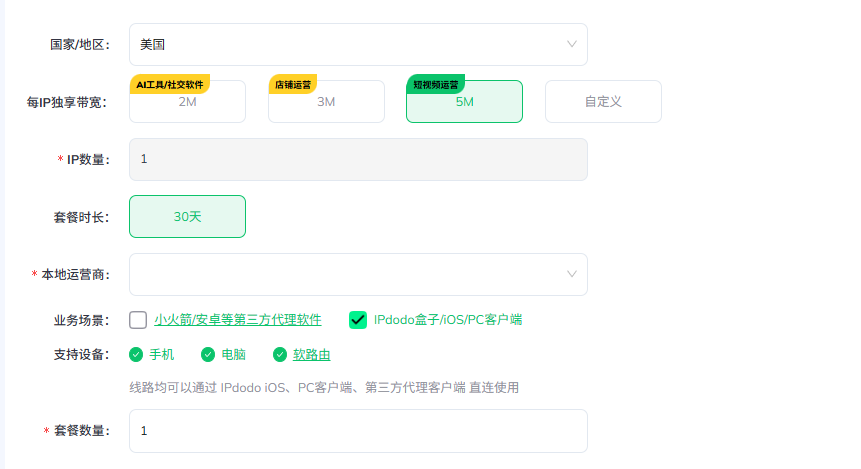Click the 店铺运营 yellow badge

pyautogui.click(x=293, y=85)
